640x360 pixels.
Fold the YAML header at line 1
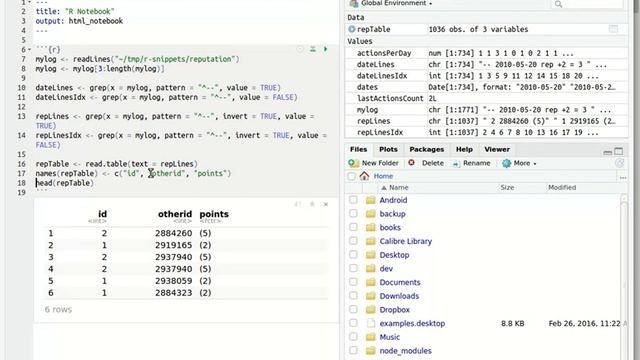tap(29, 2)
